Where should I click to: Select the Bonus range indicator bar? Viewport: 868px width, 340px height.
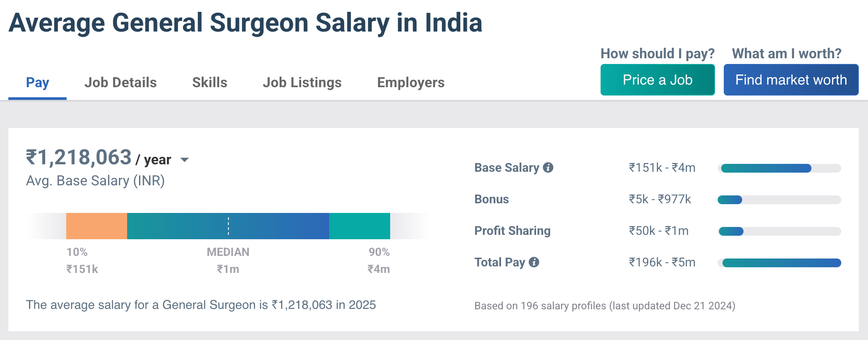pos(779,199)
